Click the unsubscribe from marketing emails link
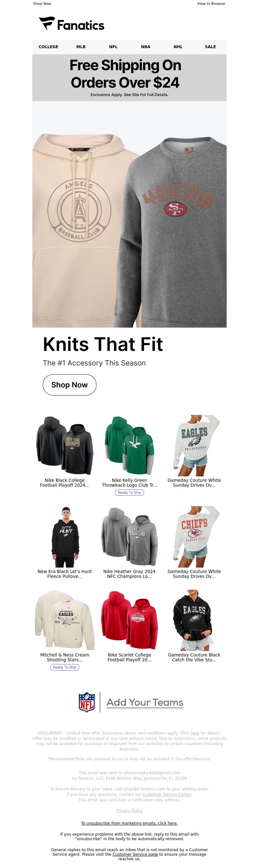This screenshot has width=259, height=868. (129, 823)
